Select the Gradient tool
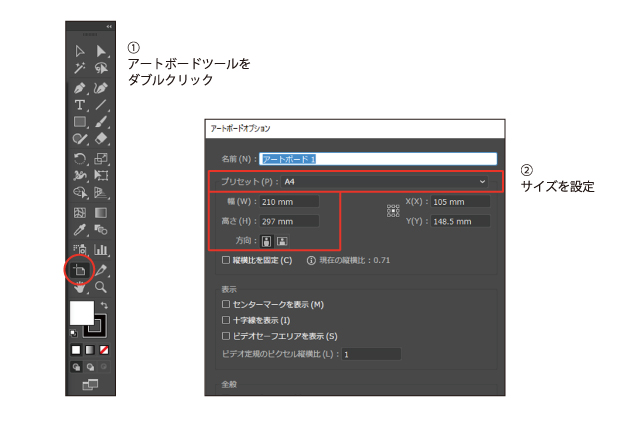630x425 pixels. click(x=101, y=212)
